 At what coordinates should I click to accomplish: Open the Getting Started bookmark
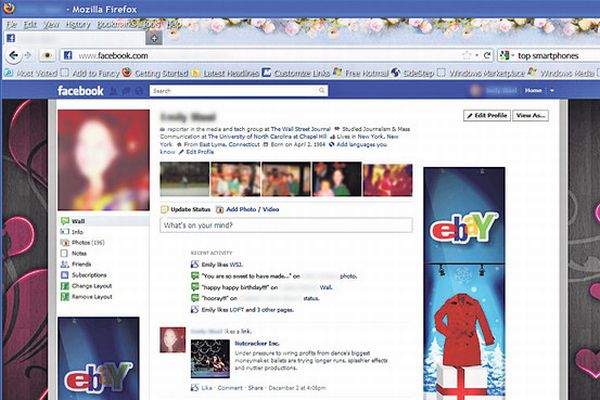[x=155, y=73]
